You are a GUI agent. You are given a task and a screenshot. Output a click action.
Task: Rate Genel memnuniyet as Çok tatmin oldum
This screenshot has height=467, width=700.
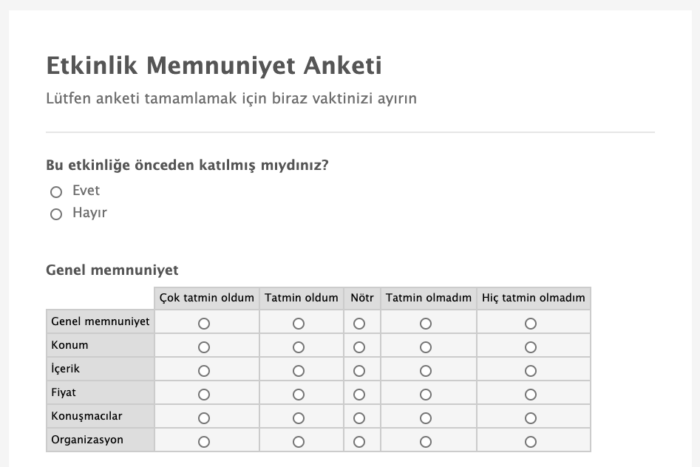click(204, 323)
